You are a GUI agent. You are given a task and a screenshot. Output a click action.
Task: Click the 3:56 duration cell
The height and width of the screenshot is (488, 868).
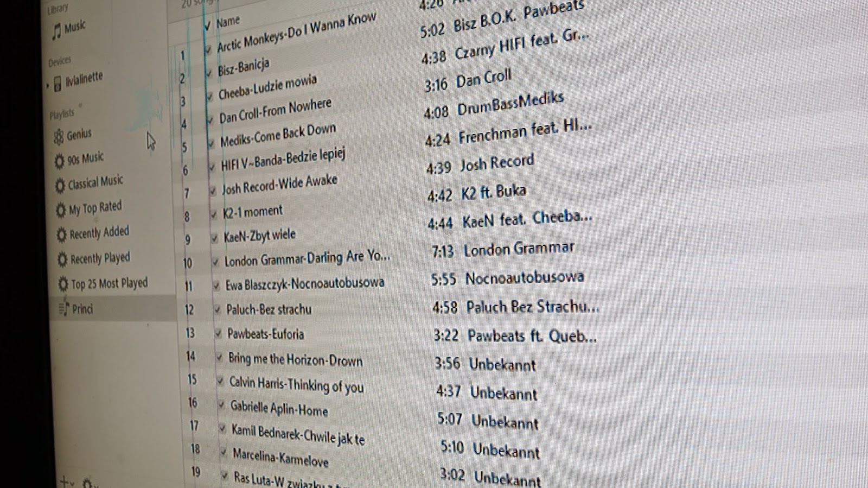(448, 363)
